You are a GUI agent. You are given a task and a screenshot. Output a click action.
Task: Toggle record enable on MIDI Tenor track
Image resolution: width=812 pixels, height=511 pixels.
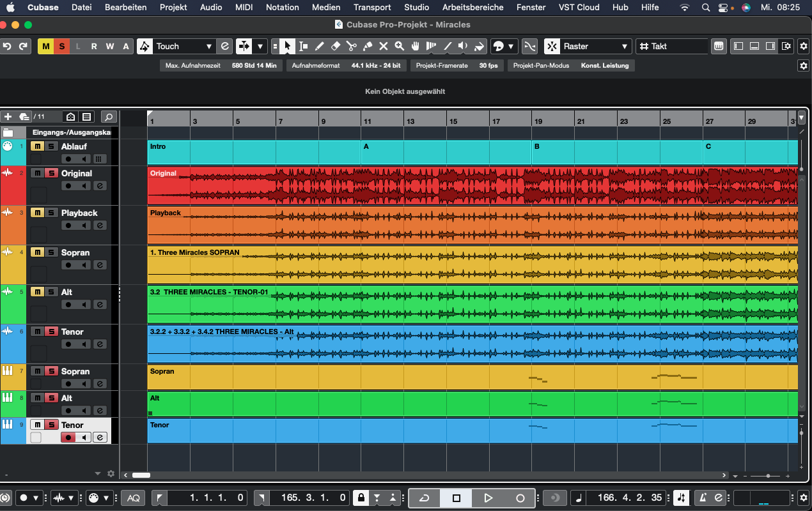coord(68,438)
